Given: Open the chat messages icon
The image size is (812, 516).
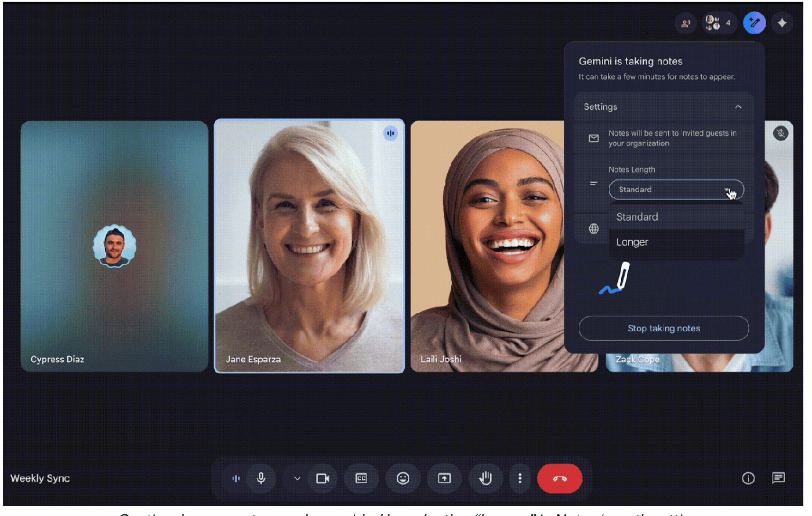Looking at the screenshot, I should coord(778,478).
